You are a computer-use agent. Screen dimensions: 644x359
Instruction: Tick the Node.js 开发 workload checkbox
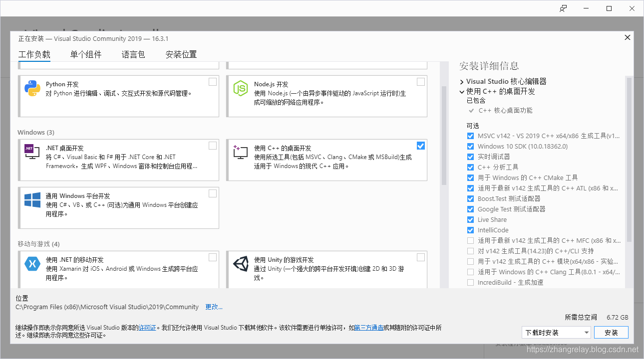coord(421,82)
